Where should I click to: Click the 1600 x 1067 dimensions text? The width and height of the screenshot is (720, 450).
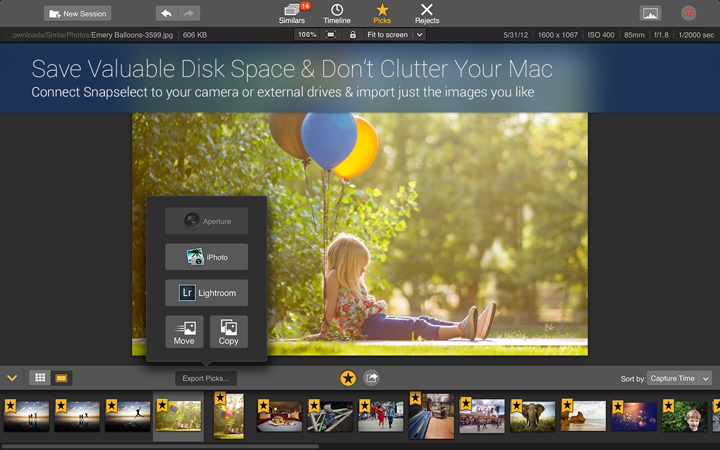pos(557,34)
